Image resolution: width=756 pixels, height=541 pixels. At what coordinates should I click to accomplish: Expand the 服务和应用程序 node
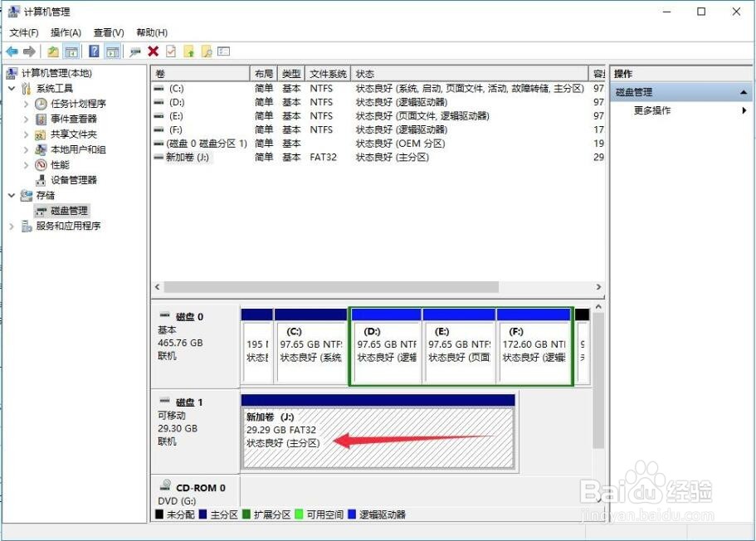(x=12, y=226)
